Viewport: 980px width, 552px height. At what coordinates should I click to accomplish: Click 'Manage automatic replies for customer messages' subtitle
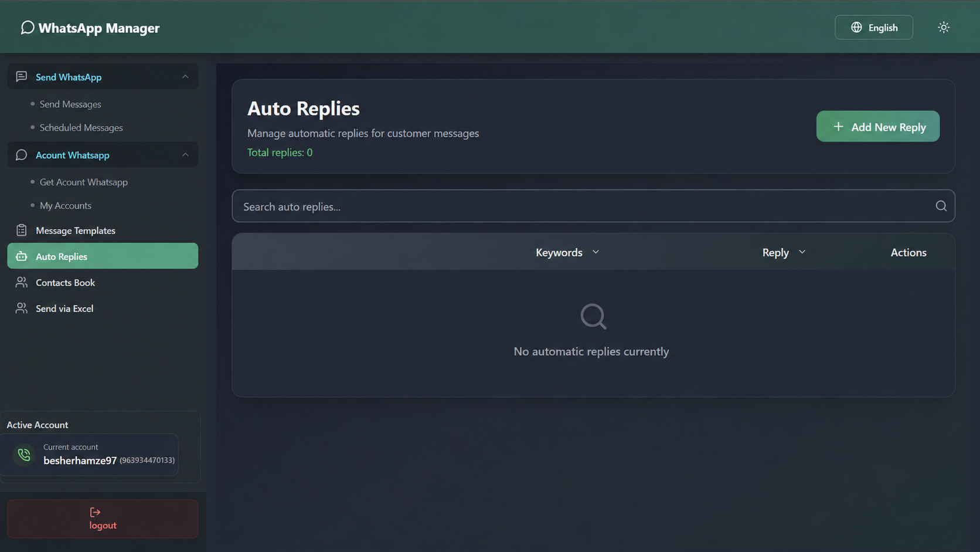[x=363, y=133]
